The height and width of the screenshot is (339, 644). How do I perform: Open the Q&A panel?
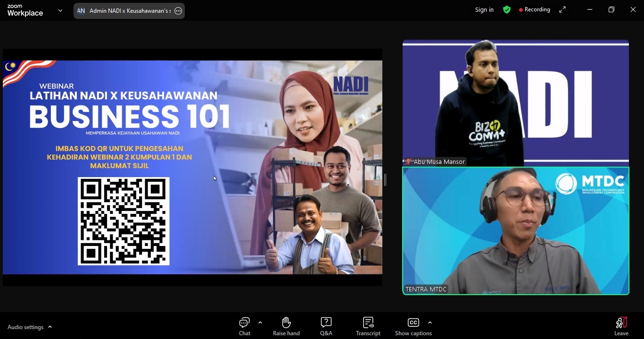(x=326, y=326)
